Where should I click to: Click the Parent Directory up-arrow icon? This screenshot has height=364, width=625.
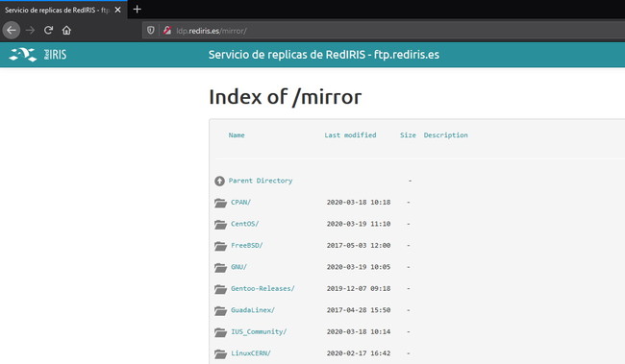point(219,182)
